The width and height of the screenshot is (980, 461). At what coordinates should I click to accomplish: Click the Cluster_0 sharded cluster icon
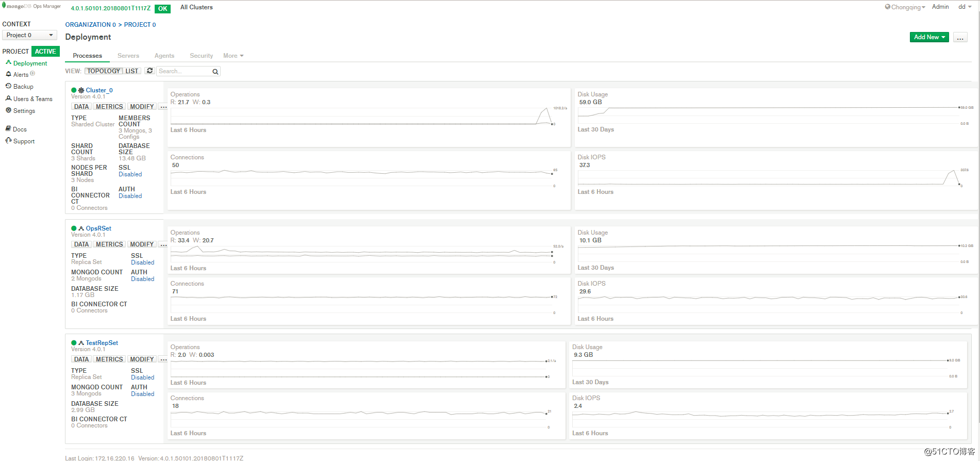click(x=81, y=90)
